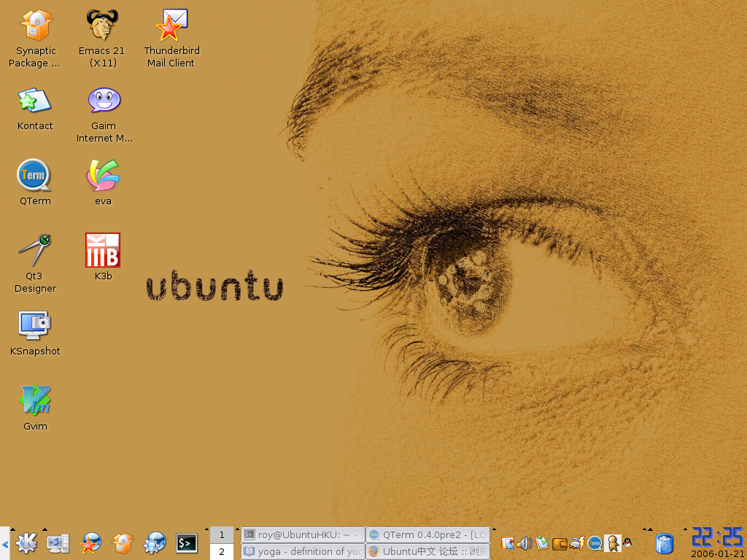Switch to virtual desktop 2
Viewport: 747px width, 560px height.
[x=222, y=551]
